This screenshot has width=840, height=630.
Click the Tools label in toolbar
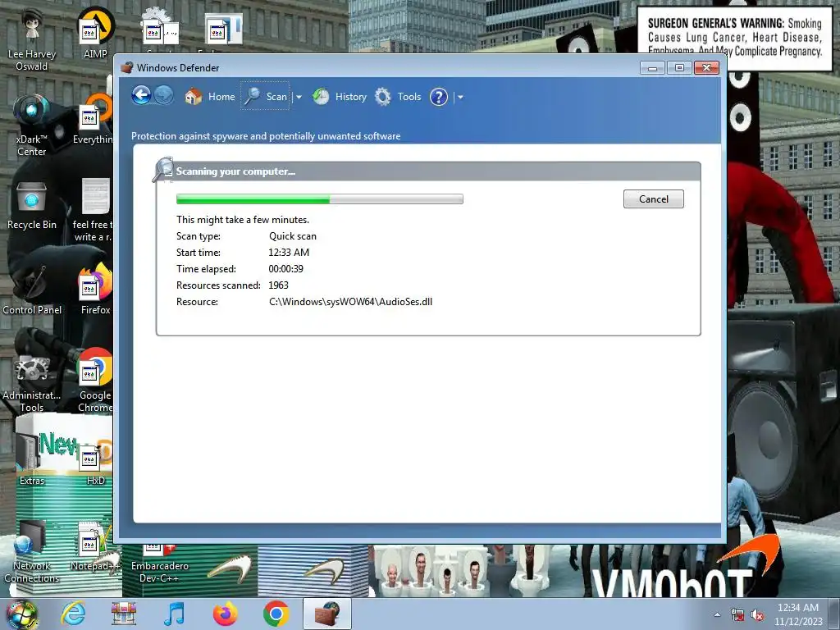pyautogui.click(x=409, y=97)
